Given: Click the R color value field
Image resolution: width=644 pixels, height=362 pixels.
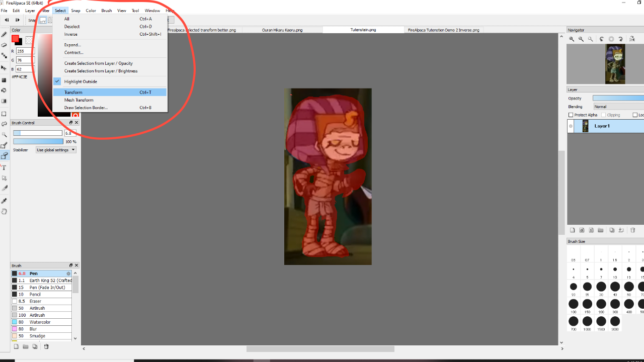Looking at the screenshot, I should [25, 51].
